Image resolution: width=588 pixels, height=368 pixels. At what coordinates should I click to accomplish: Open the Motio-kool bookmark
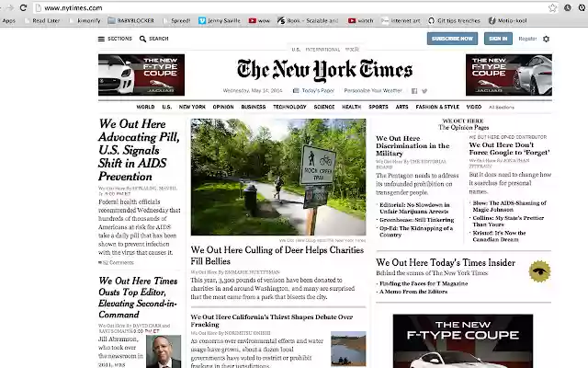click(508, 20)
